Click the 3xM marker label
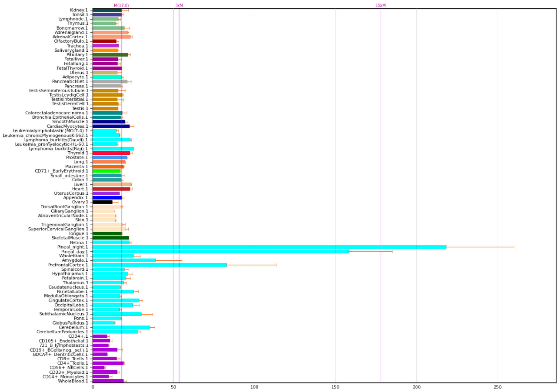The width and height of the screenshot is (560, 392). click(x=179, y=5)
